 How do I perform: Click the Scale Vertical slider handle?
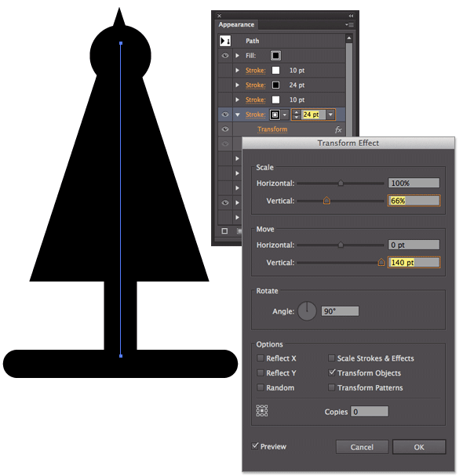[326, 200]
